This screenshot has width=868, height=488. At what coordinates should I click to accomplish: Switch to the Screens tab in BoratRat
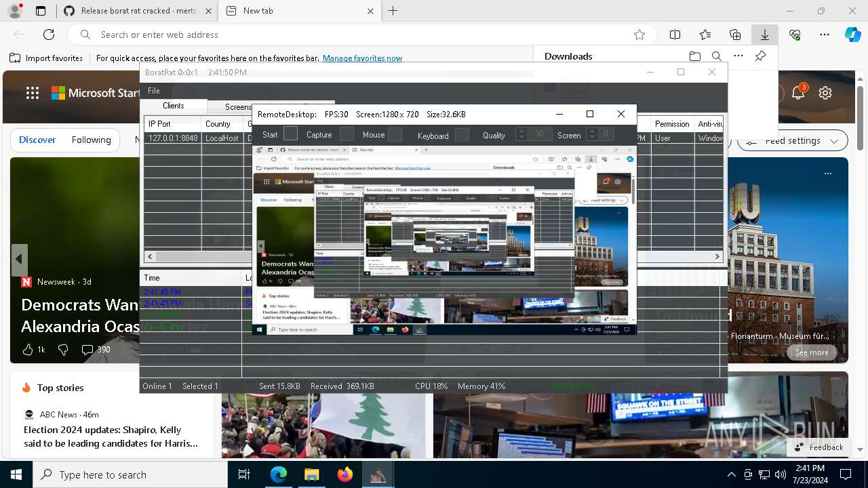[238, 106]
